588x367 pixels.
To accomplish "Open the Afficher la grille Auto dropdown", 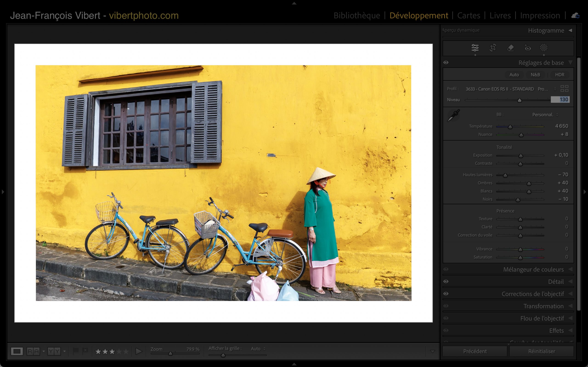I will tap(258, 349).
